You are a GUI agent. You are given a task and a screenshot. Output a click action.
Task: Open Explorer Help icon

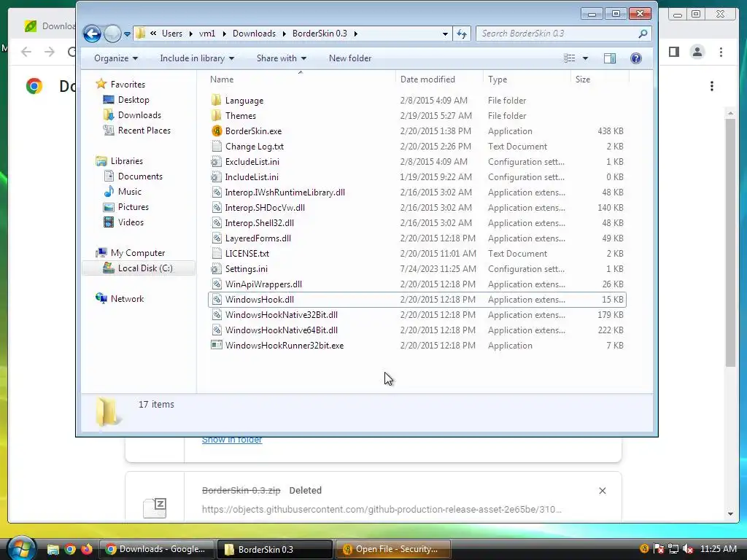pyautogui.click(x=636, y=58)
